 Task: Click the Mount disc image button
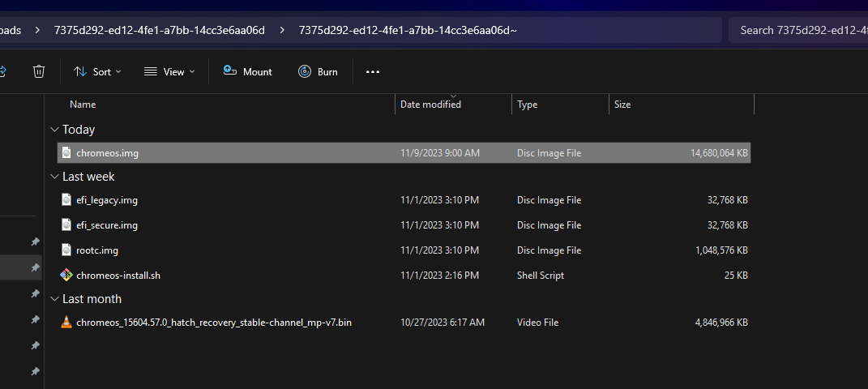[248, 71]
